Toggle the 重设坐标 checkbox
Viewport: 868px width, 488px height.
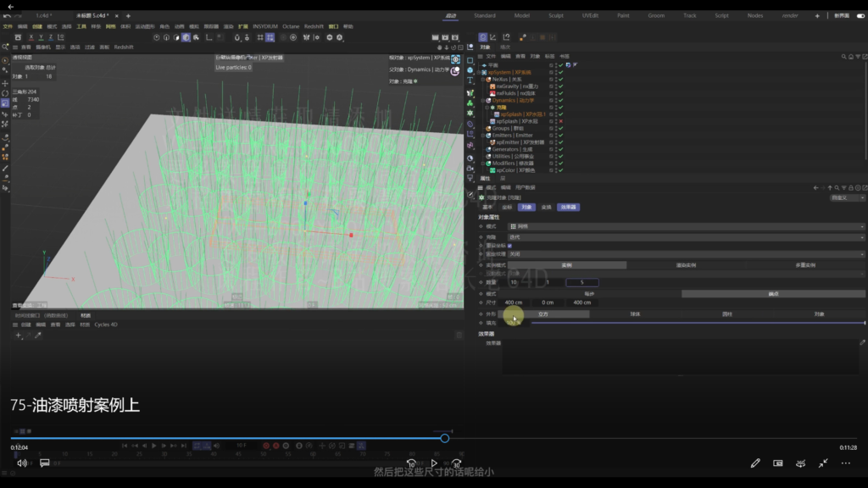509,246
